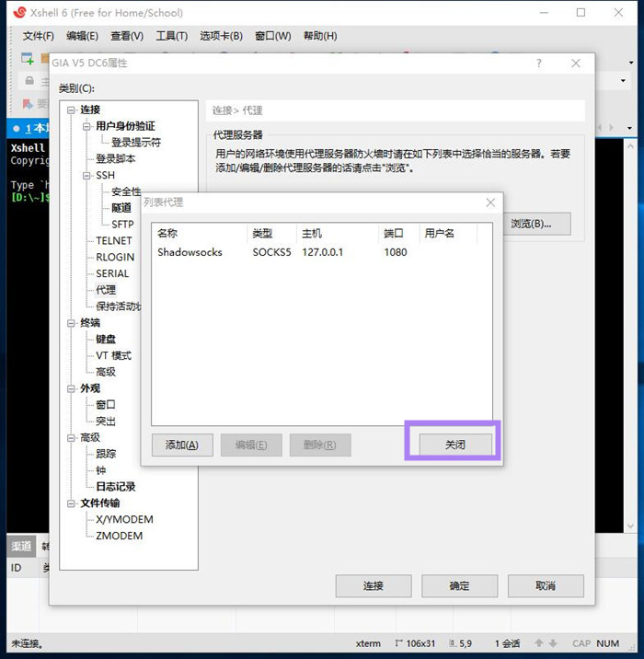Viewport: 644px width, 659px height.
Task: Open the 选项卡(B) menu
Action: click(221, 36)
